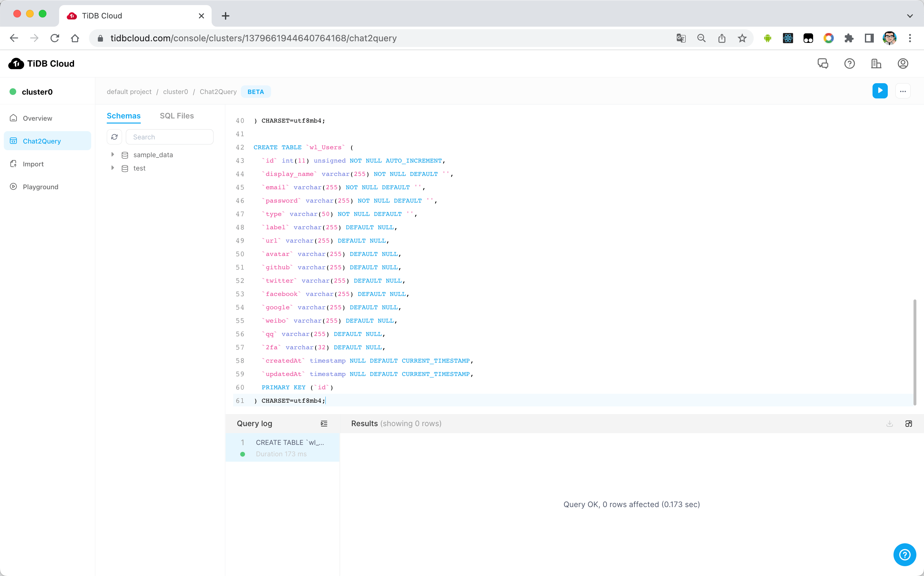Screen dimensions: 924x576
Task: Collapse the Query log panel
Action: (x=324, y=423)
